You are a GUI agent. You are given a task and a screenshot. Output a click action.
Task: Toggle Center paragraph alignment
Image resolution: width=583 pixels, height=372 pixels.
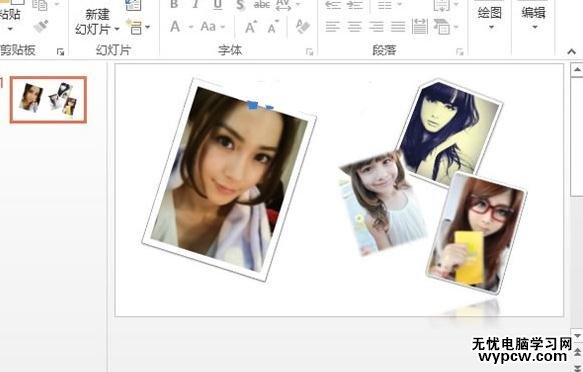[x=354, y=27]
